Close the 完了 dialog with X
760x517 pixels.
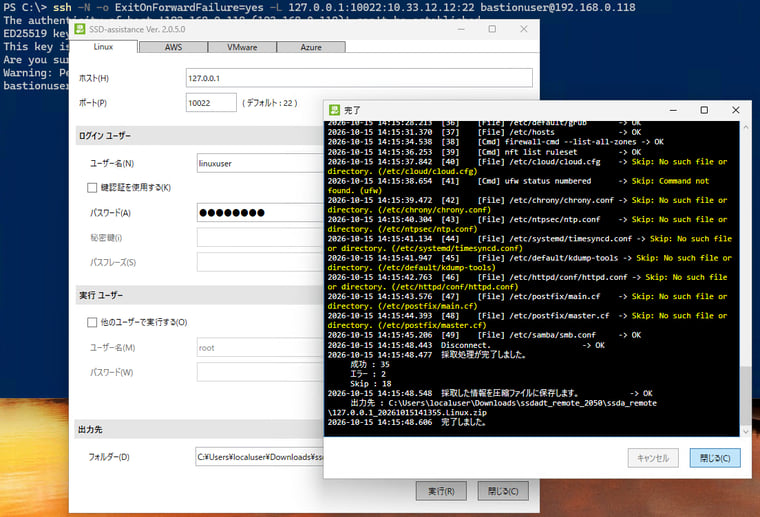[x=735, y=110]
